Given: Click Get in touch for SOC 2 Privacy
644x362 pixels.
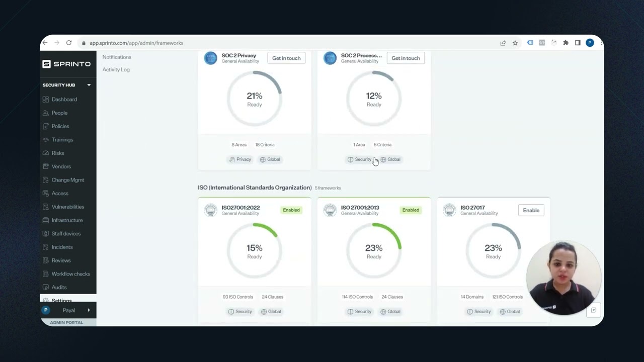Looking at the screenshot, I should pyautogui.click(x=286, y=58).
